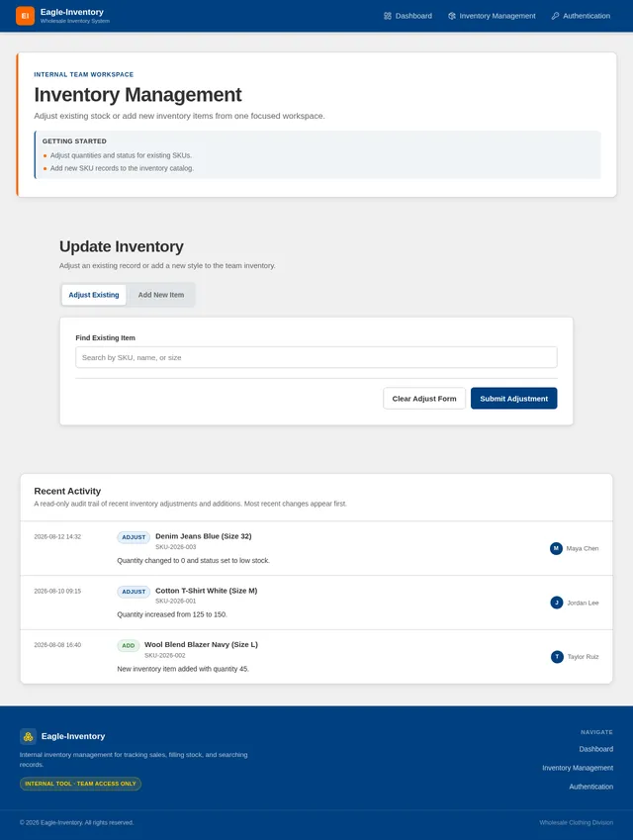Click the Find Existing Item label

[x=105, y=338]
